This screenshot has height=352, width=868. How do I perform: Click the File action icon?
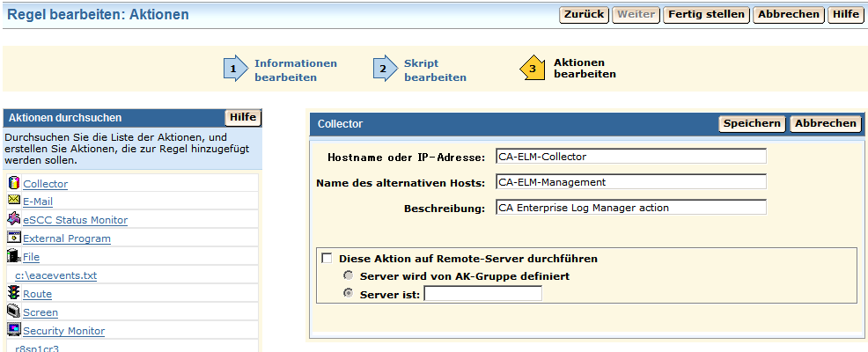[x=14, y=256]
